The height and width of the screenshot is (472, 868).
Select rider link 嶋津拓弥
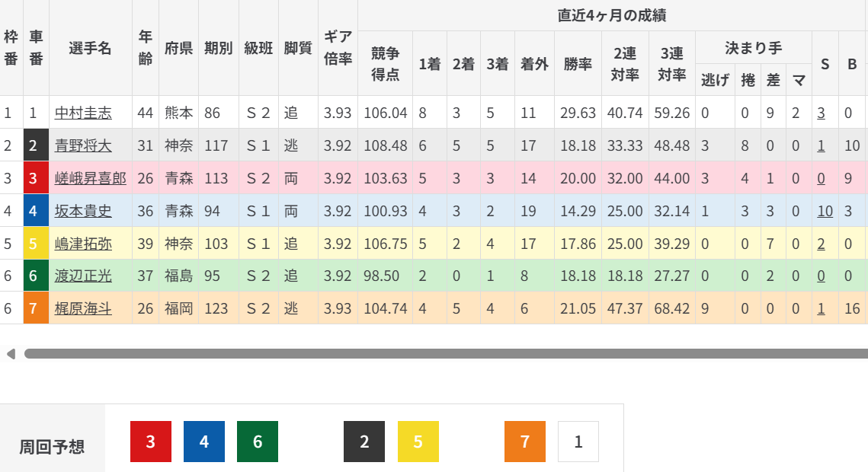(83, 244)
